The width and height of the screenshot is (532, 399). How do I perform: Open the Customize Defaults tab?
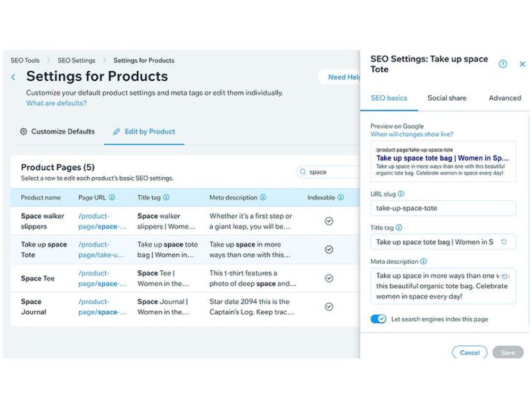pyautogui.click(x=57, y=131)
